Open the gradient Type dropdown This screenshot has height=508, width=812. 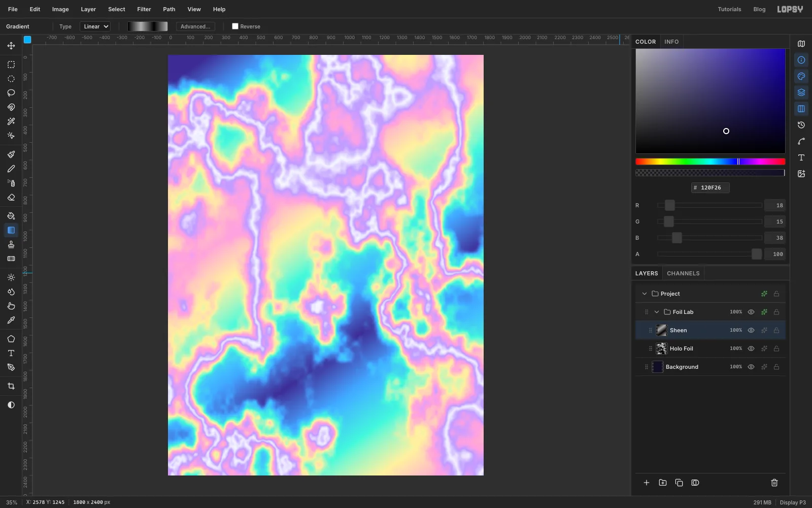click(95, 26)
